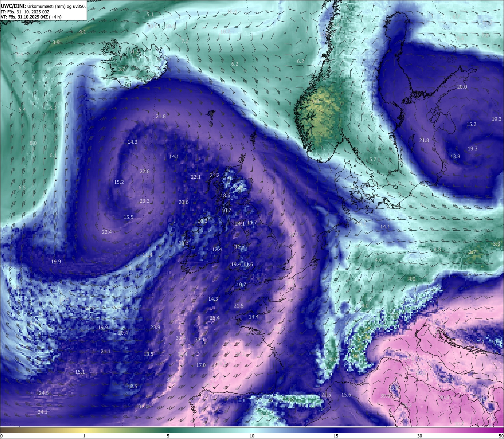Screen dimensions: 504x439
Task: Click the map value '3.3'
Action: point(497,244)
